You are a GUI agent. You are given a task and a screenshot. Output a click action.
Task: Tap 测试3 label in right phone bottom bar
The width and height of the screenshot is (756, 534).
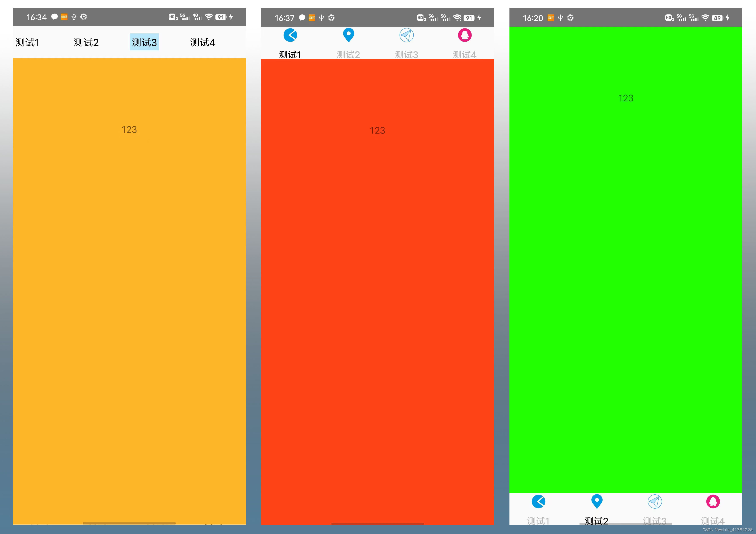click(x=655, y=521)
